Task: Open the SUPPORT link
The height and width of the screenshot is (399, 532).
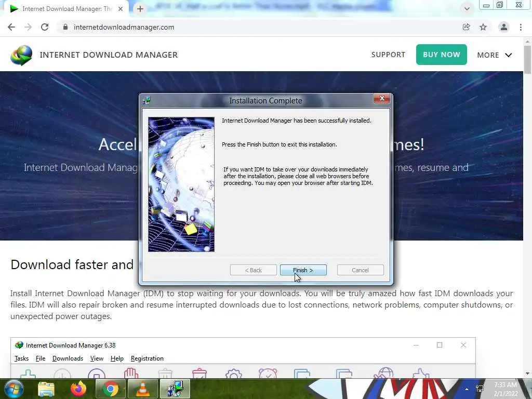Action: click(388, 55)
